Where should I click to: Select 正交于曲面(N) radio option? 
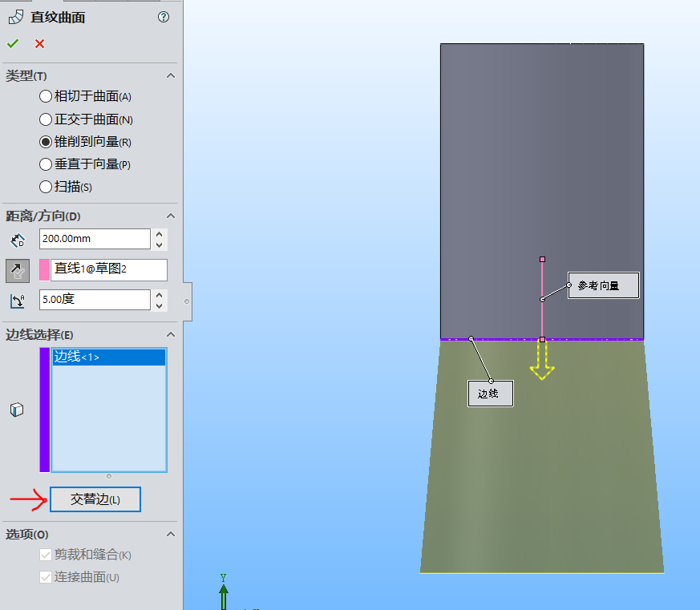(46, 119)
